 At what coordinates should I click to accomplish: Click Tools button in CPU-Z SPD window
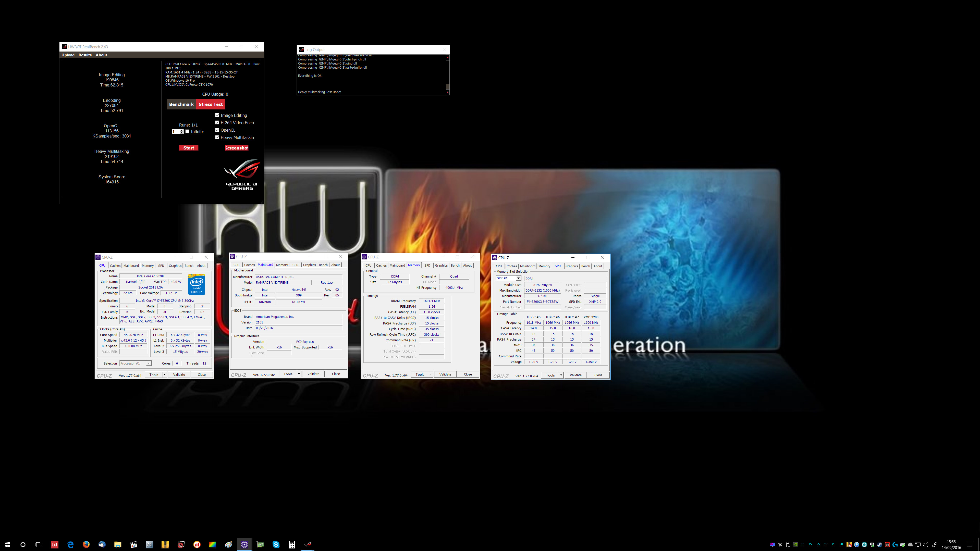click(x=550, y=375)
